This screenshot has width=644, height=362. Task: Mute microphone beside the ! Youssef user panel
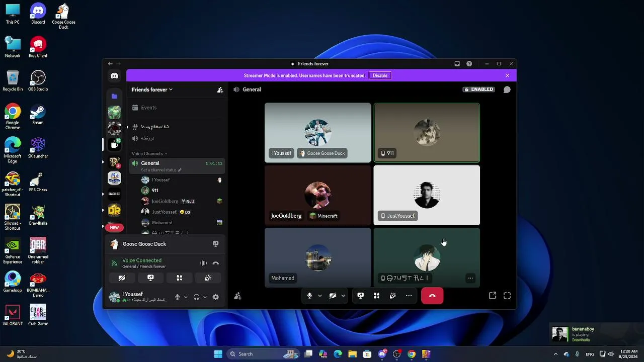point(177,297)
